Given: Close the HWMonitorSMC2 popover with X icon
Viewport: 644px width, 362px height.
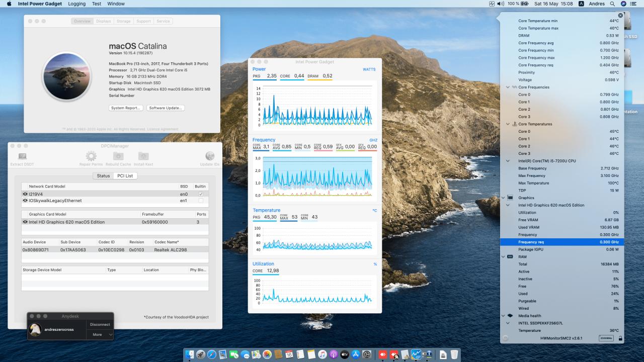Looking at the screenshot, I should pyautogui.click(x=620, y=16).
